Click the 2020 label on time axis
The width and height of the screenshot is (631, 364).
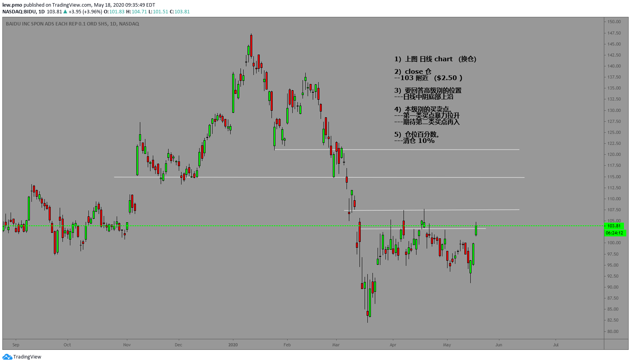coord(233,345)
